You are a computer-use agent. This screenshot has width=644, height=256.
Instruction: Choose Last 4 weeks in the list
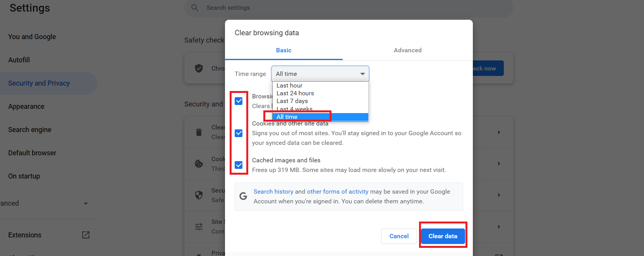pos(320,109)
